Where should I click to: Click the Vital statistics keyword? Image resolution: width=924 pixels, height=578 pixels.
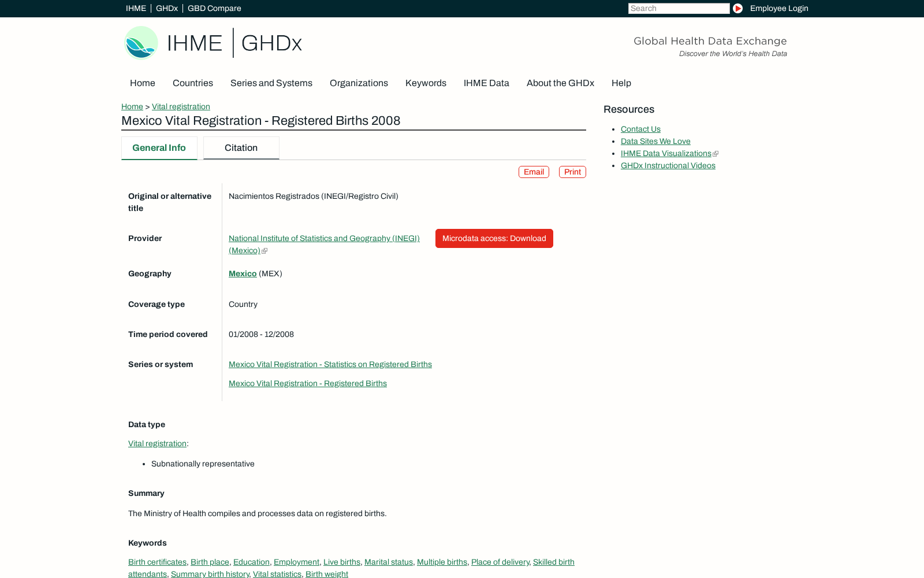pos(277,573)
